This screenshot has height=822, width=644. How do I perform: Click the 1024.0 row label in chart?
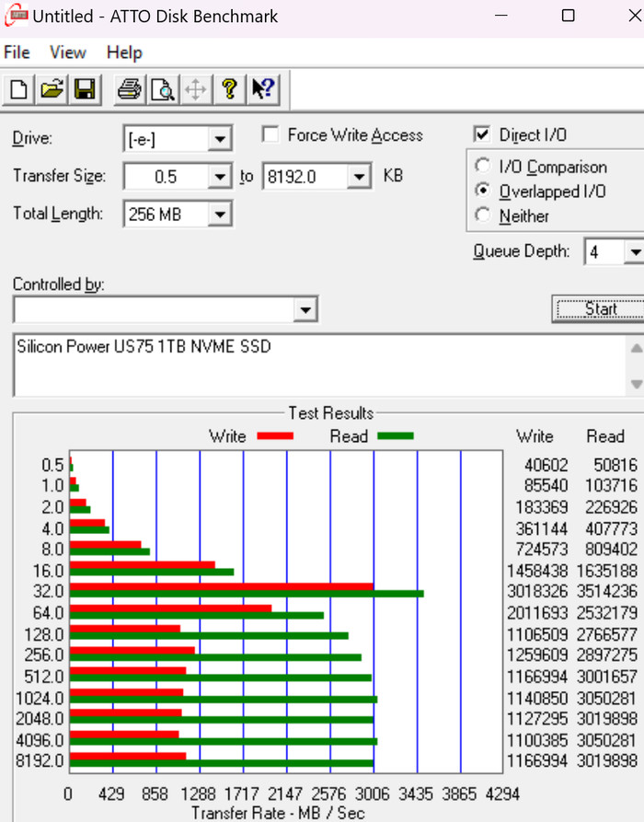[x=40, y=699]
